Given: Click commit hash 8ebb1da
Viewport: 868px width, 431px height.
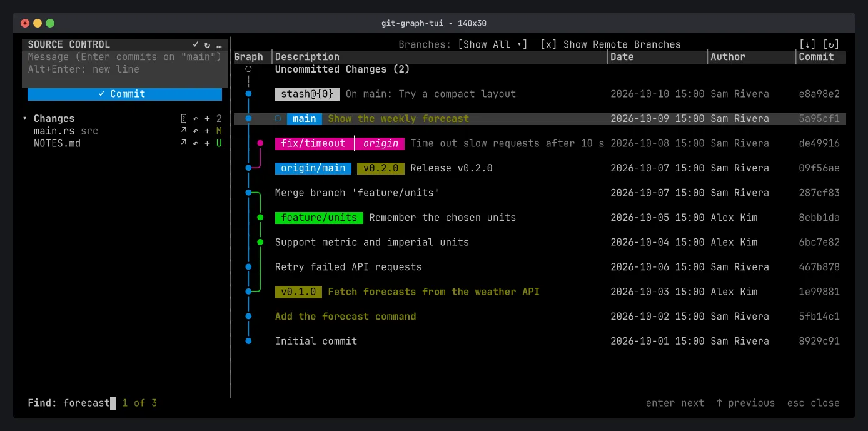Looking at the screenshot, I should (x=819, y=218).
